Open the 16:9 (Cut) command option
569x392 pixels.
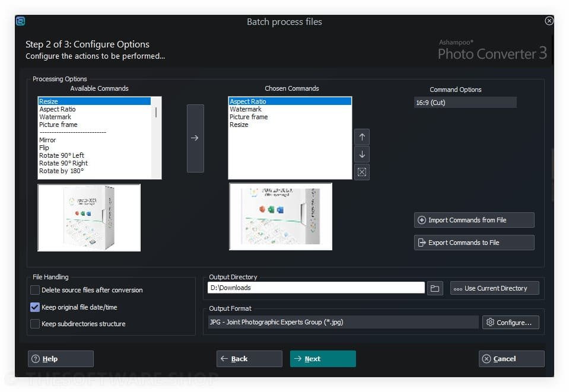[465, 103]
